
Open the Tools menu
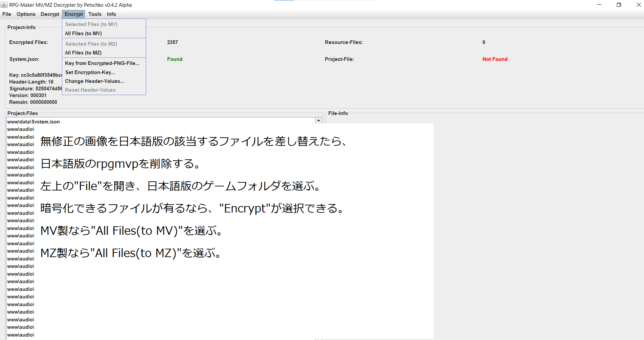coord(95,14)
